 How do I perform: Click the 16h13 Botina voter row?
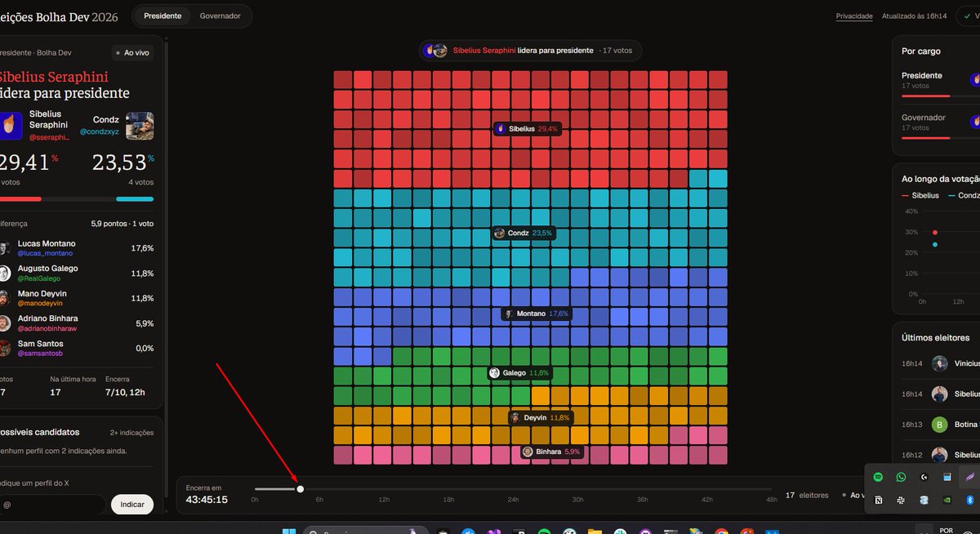coord(941,424)
